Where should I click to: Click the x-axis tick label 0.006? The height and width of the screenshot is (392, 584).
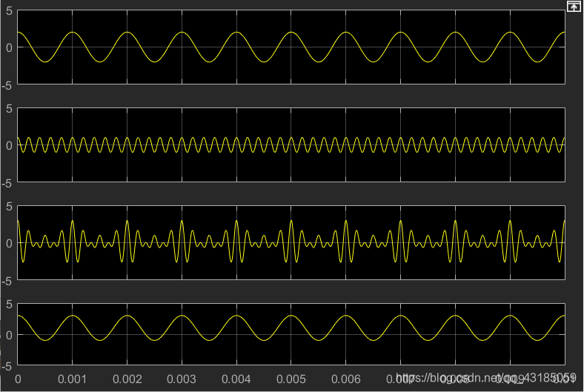coord(345,379)
